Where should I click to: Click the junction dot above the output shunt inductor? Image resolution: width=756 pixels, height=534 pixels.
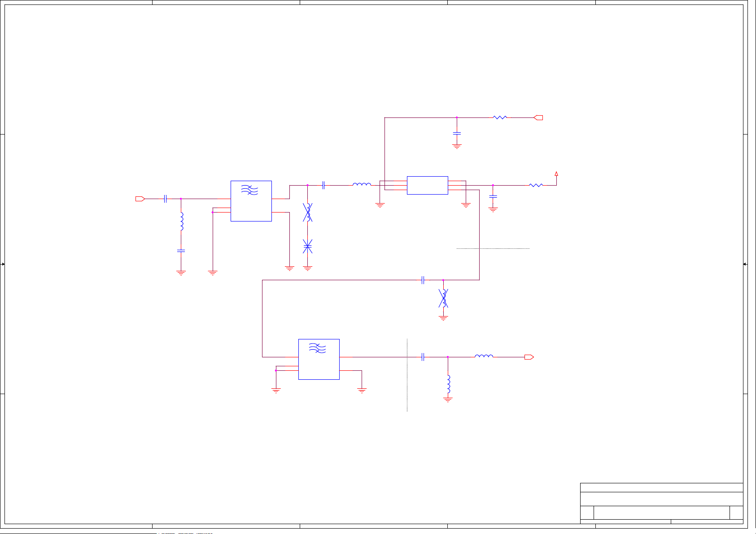448,357
